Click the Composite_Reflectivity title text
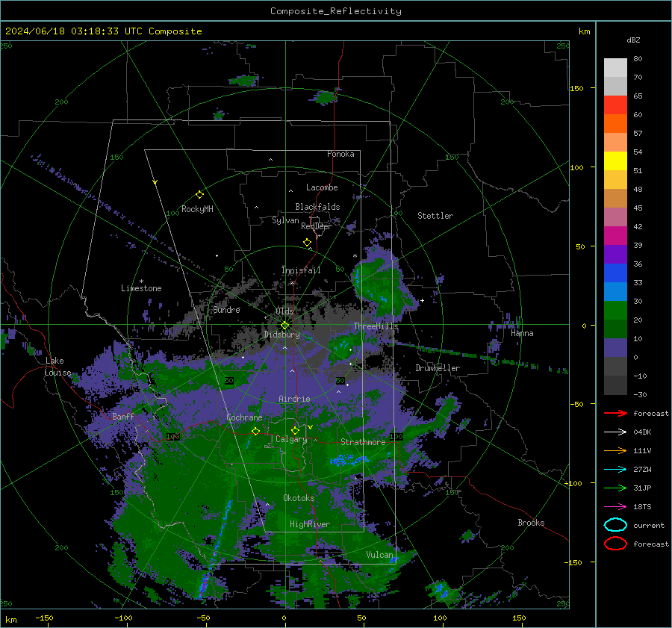 (x=336, y=11)
